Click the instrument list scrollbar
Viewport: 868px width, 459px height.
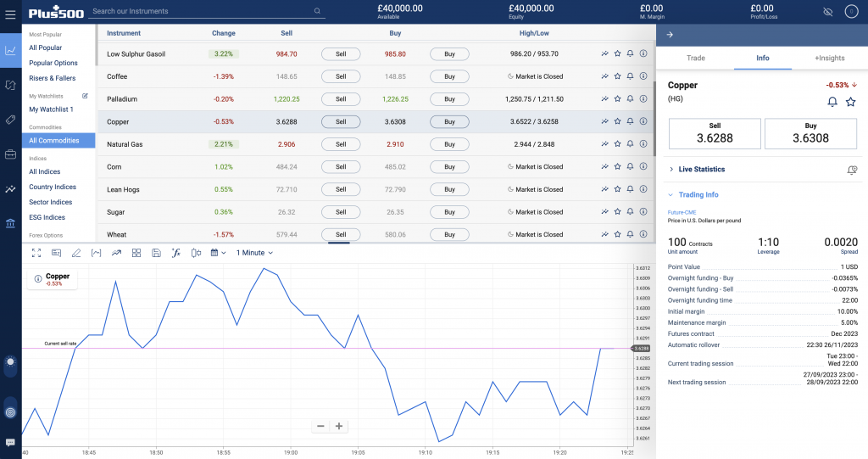coord(654,119)
